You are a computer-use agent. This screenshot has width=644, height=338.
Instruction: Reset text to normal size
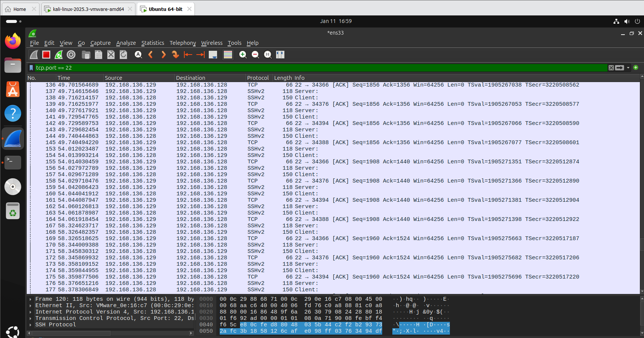pyautogui.click(x=268, y=55)
